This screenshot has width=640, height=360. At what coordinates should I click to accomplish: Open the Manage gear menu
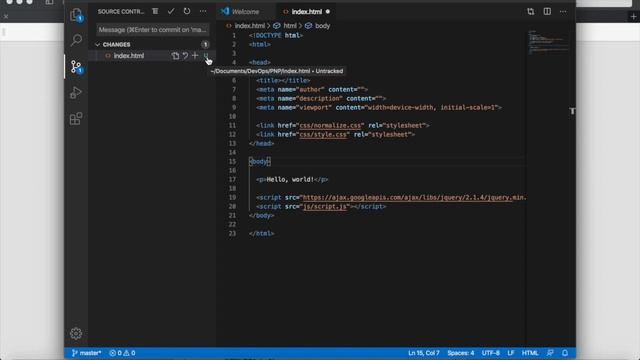pos(76,333)
